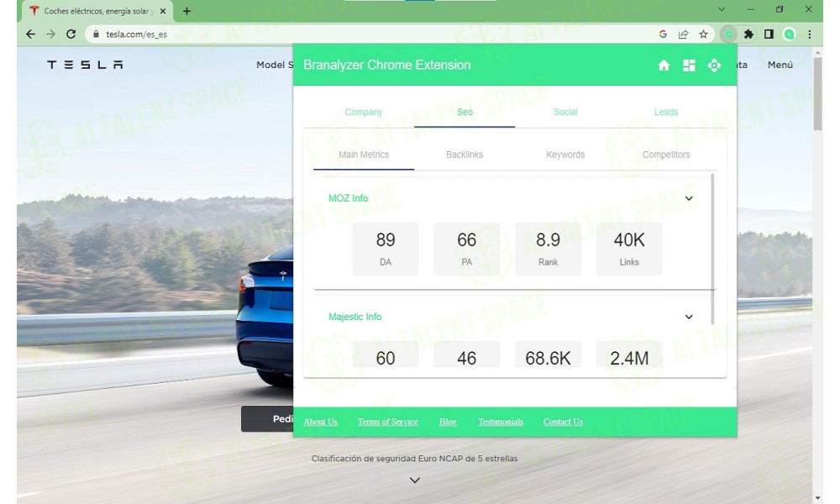Viewport: 840px width, 504px height.
Task: Go forward in browser history
Action: coord(51,34)
